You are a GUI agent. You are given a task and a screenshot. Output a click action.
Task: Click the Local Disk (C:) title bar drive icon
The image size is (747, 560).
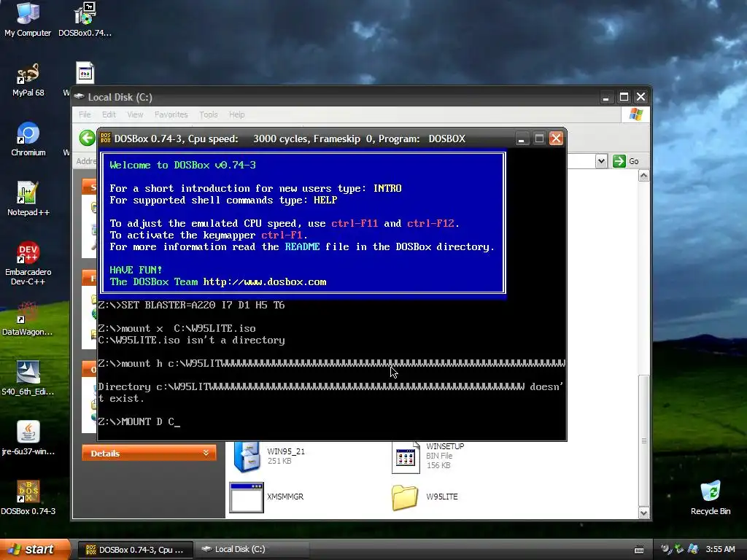point(79,97)
